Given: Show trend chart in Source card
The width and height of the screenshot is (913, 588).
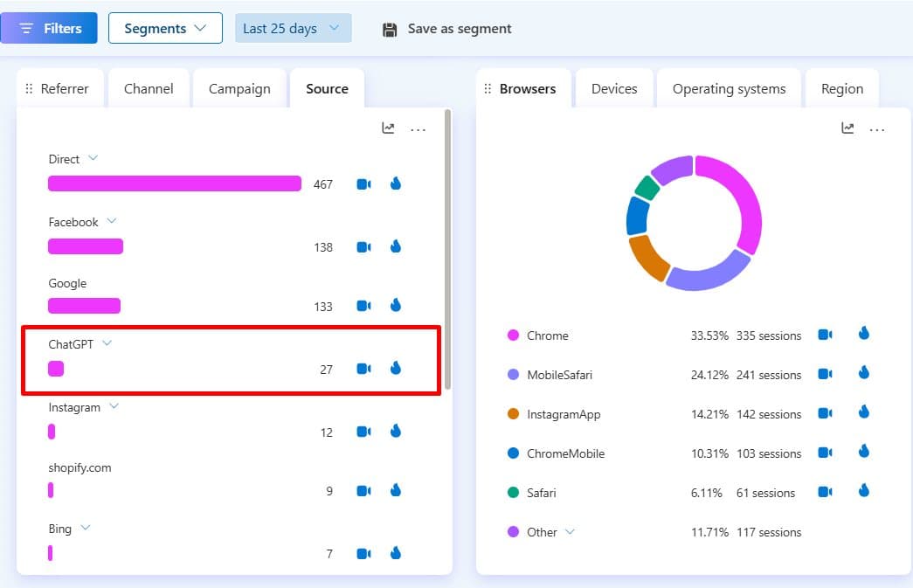Looking at the screenshot, I should (x=389, y=128).
